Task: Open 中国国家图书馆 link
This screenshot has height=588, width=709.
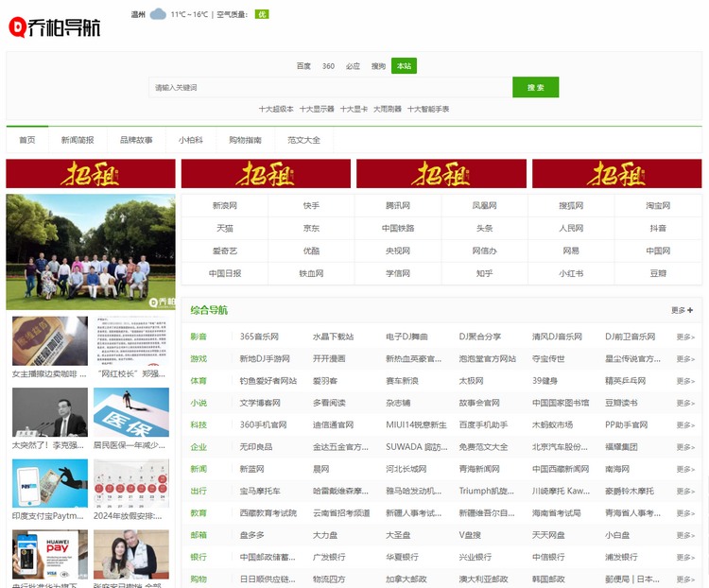Action: (x=561, y=403)
